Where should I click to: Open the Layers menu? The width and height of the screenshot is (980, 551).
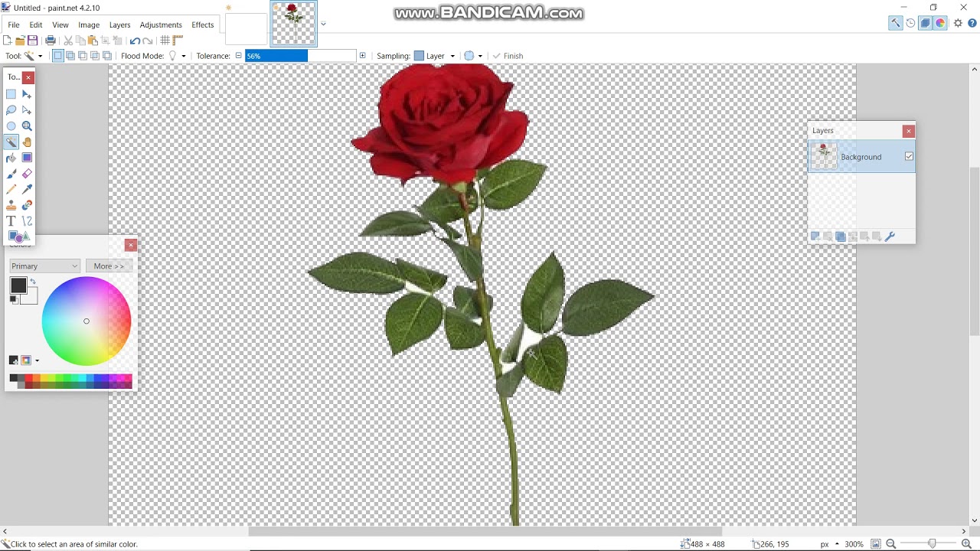click(119, 24)
